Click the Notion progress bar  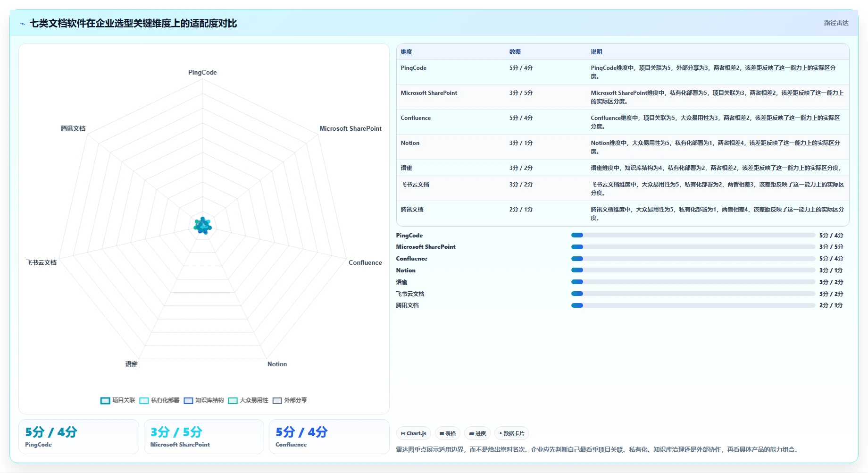tap(693, 270)
